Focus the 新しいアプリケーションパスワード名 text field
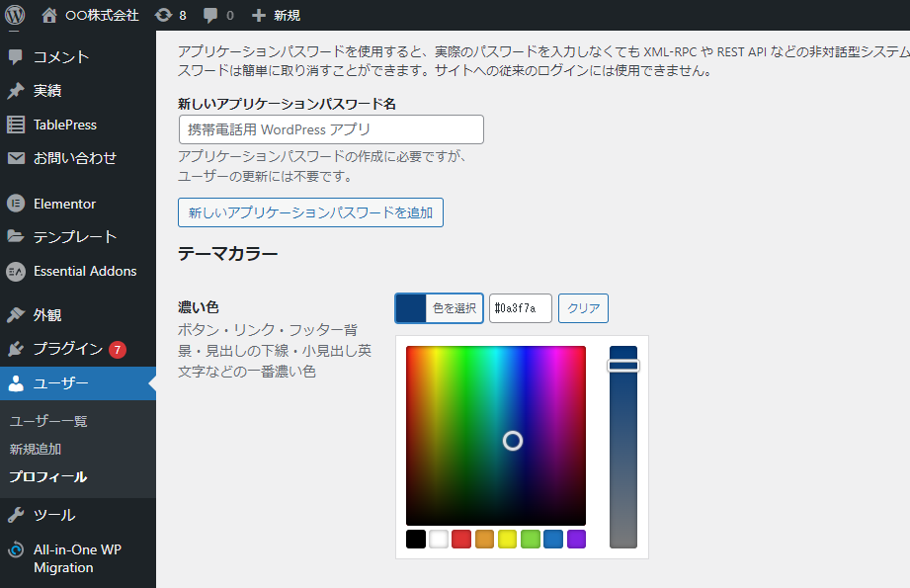Viewport: 910px width, 588px height. 331,129
